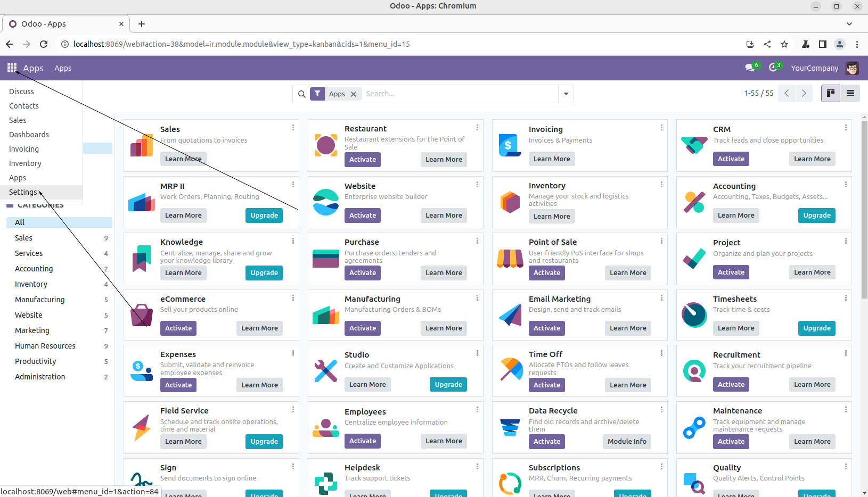Open the main apps grid menu icon
Screen dimensions: 868x497
click(12, 68)
